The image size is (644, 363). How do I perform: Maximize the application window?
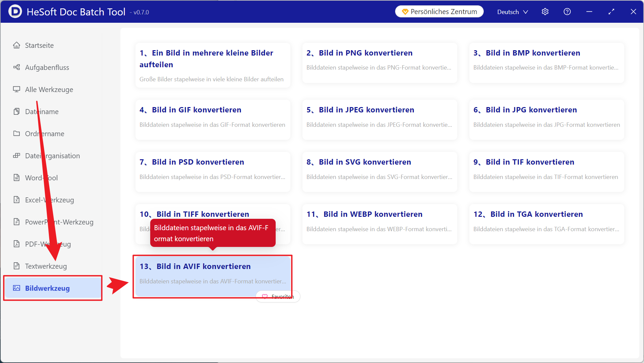click(611, 12)
